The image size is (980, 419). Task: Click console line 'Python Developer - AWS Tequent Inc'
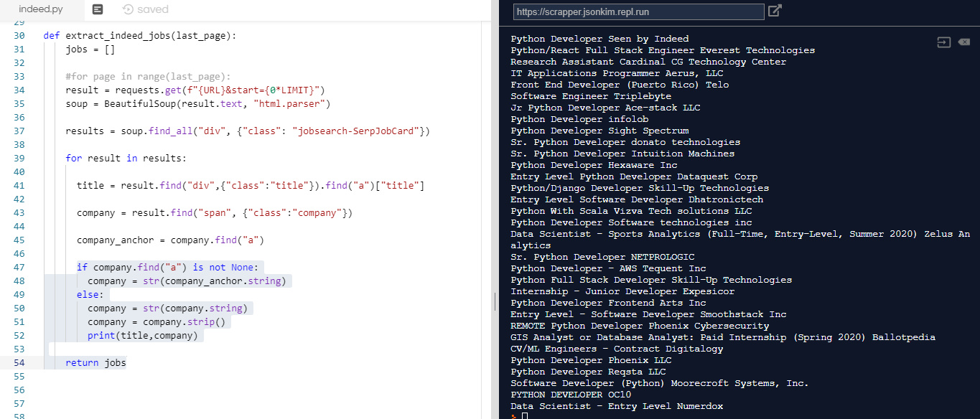pyautogui.click(x=608, y=268)
